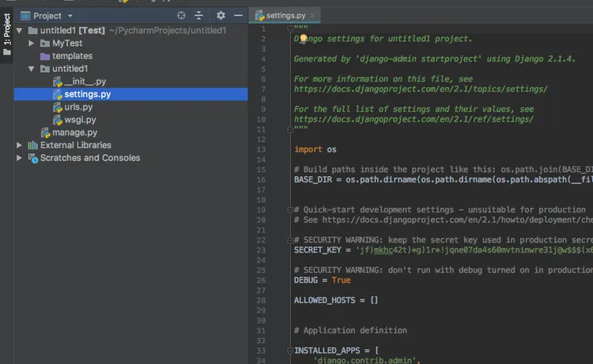Image resolution: width=593 pixels, height=364 pixels.
Task: Expand External Libraries node
Action: coord(19,145)
